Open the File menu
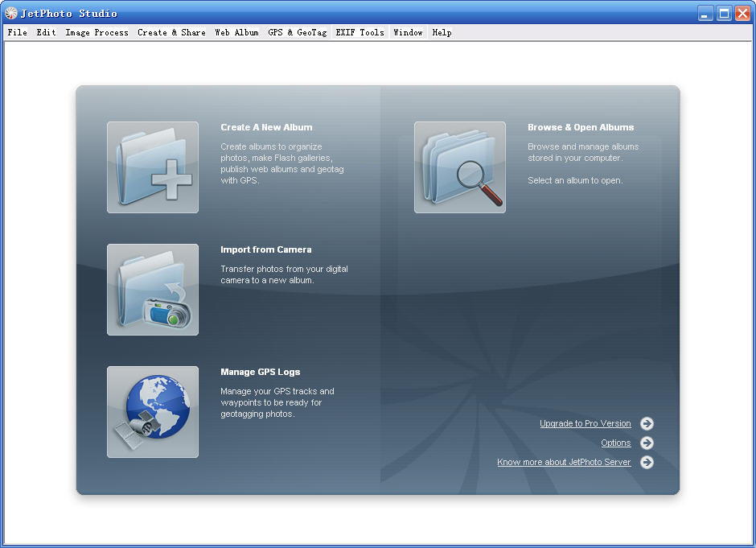This screenshot has width=756, height=548. 17,33
